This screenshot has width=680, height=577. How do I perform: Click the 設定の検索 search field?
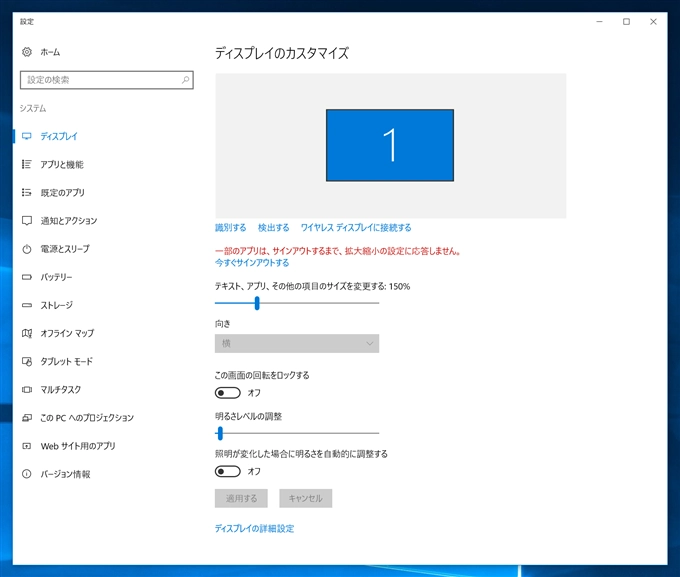107,80
